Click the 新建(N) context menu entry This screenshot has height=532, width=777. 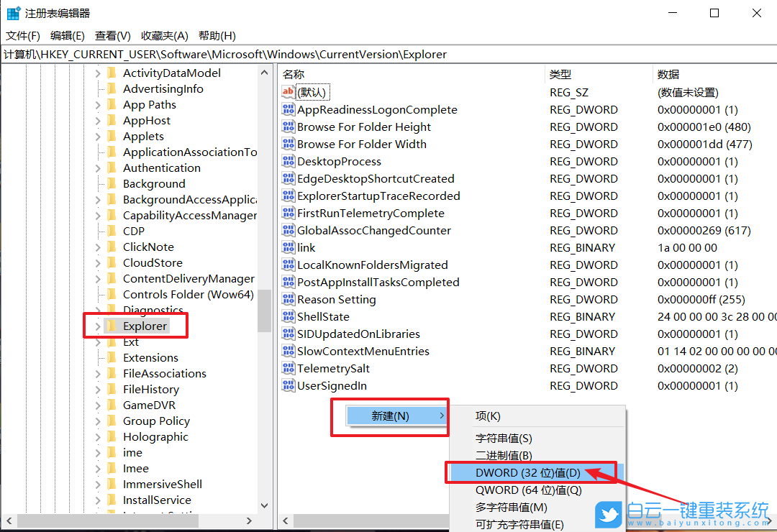390,416
